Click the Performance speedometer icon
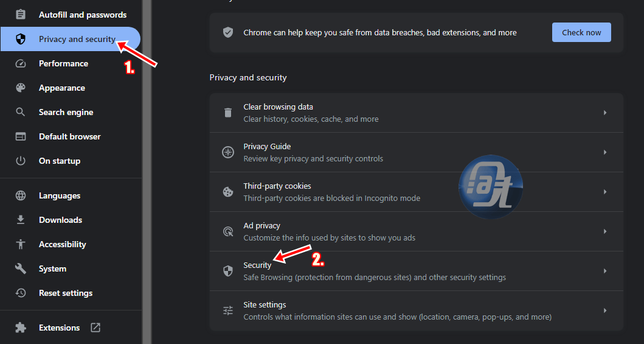Viewport: 644px width, 344px height. tap(20, 64)
